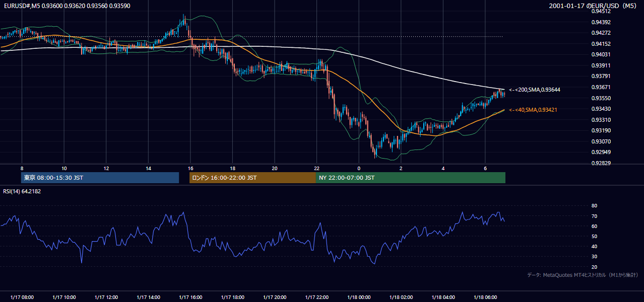Viewport: 644px width, 302px height.
Task: Click the London session bar 16:00-22:00 JST
Action: (252, 178)
